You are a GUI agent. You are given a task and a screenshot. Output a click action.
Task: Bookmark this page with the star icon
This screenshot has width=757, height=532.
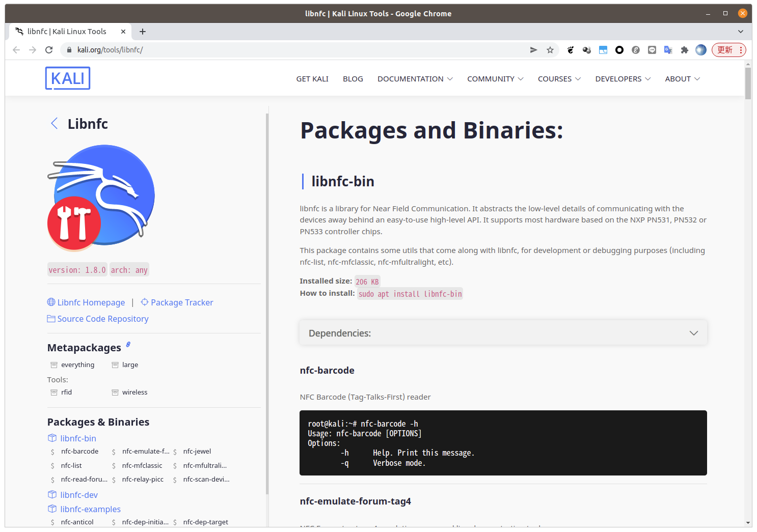550,50
